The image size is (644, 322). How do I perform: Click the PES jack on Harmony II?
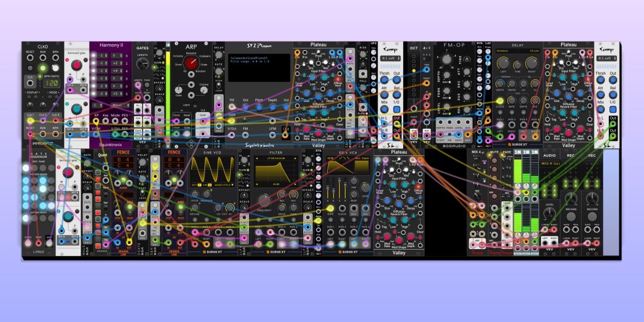125,121
